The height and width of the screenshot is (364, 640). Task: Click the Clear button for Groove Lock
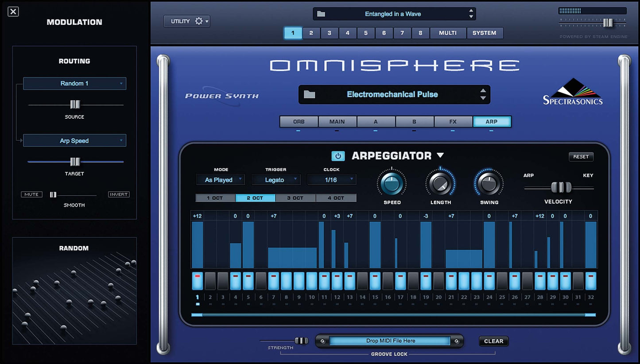[493, 341]
